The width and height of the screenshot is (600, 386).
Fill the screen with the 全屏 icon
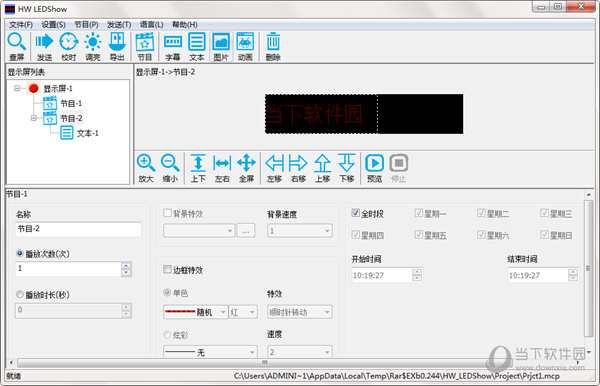pos(246,168)
